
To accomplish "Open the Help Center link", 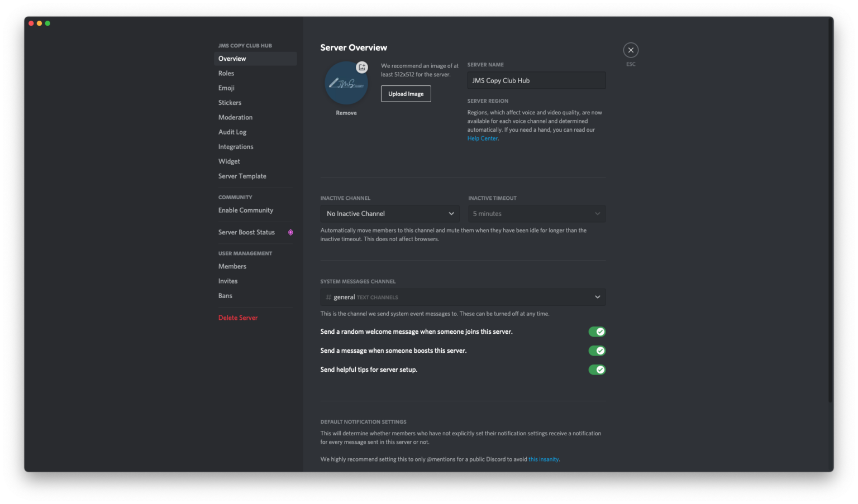I will coord(482,138).
